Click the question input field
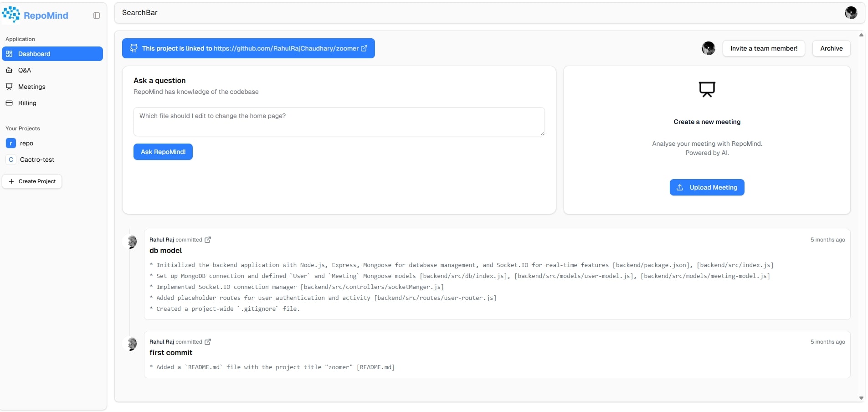The height and width of the screenshot is (412, 868). [x=339, y=122]
